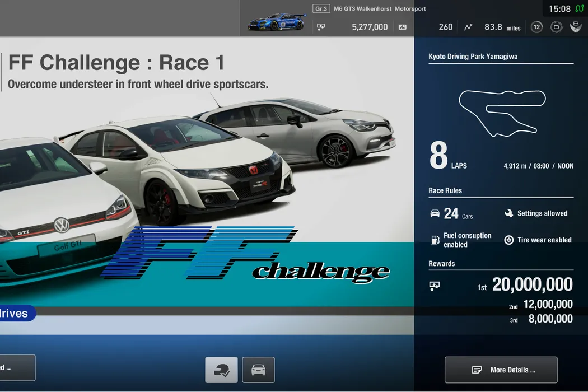Click the FF Challenge Race 1 title

click(116, 63)
